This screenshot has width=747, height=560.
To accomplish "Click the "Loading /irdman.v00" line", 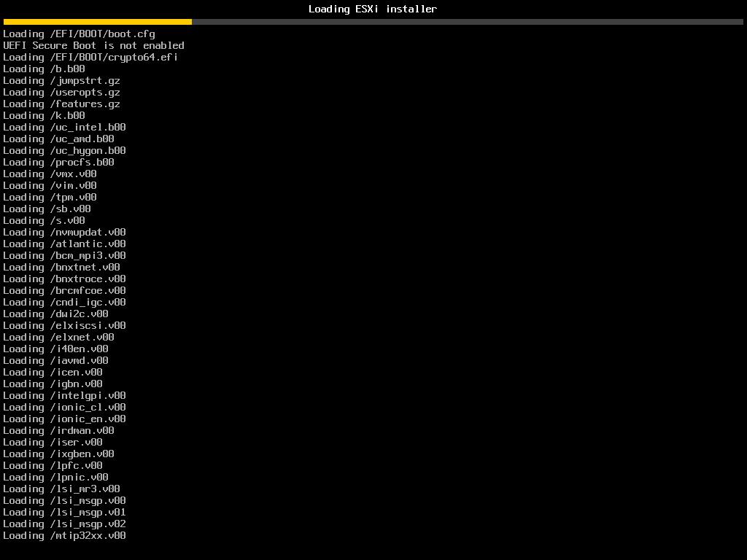I will 58,430.
